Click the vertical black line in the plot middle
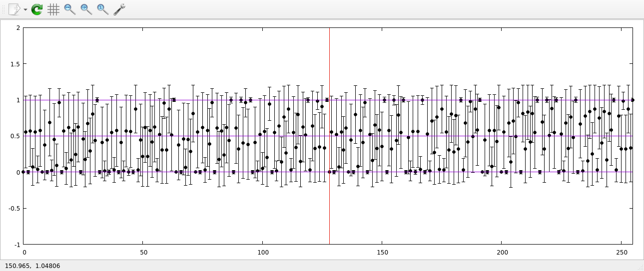 [329, 136]
